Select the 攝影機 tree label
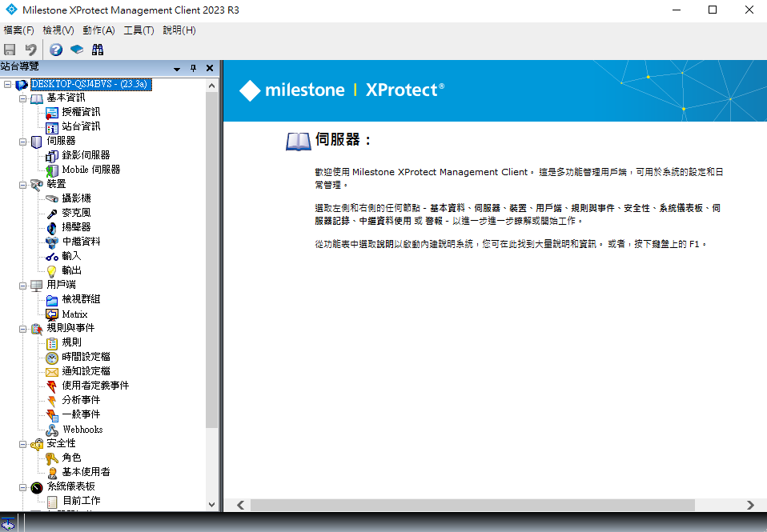This screenshot has height=532, width=767. [76, 198]
